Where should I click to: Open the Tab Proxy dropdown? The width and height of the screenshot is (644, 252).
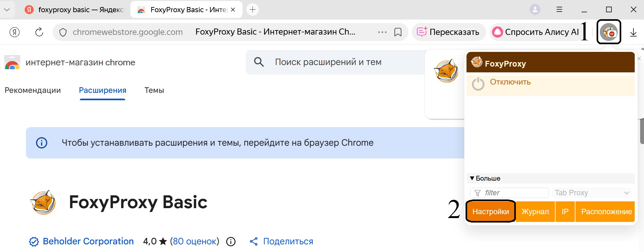pyautogui.click(x=592, y=193)
